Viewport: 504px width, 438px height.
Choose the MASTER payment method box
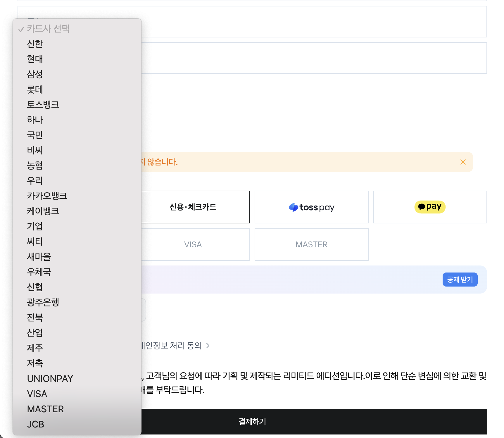pos(312,244)
